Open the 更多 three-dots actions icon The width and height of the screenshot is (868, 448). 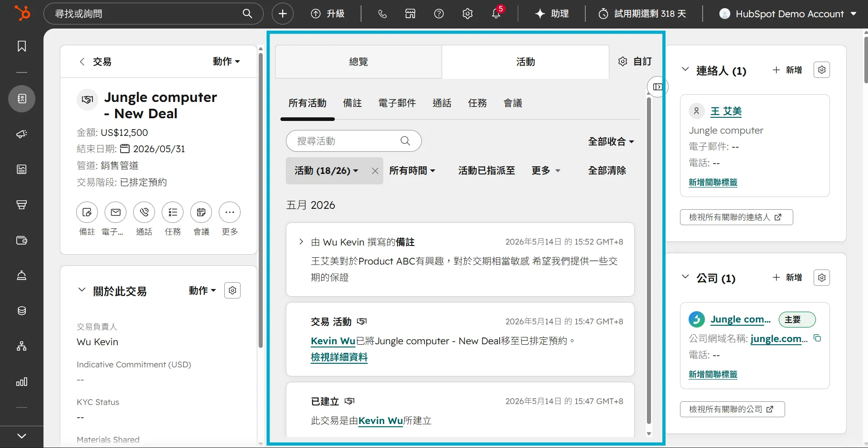[x=230, y=212]
